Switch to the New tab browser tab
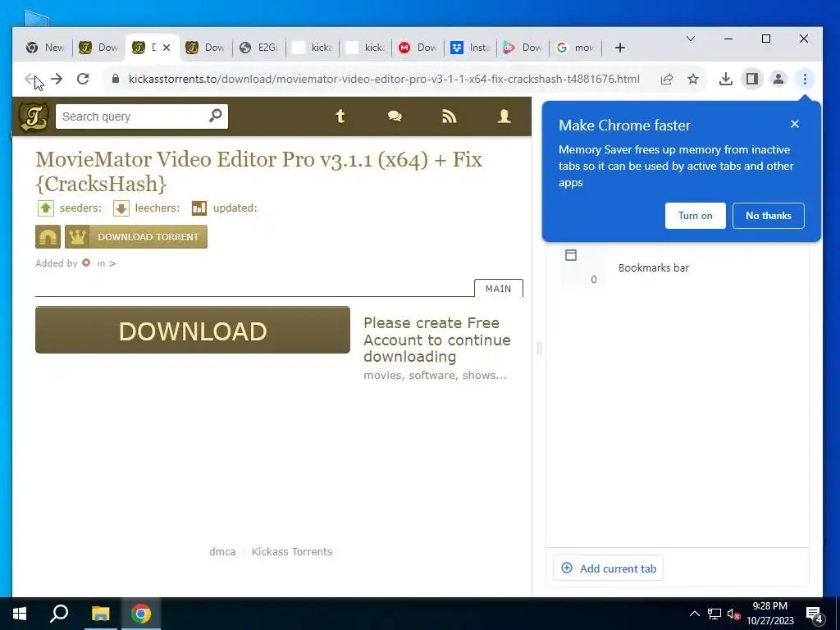 (x=45, y=48)
